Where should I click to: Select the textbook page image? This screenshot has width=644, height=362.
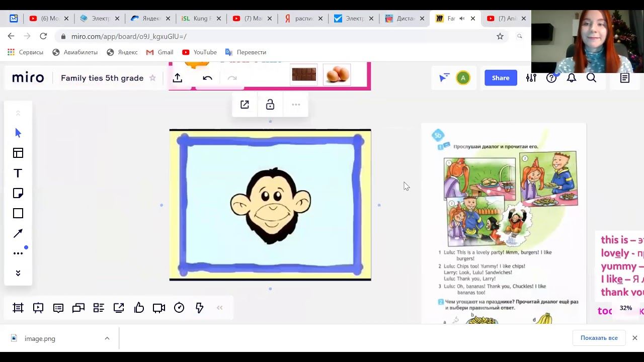tap(504, 223)
